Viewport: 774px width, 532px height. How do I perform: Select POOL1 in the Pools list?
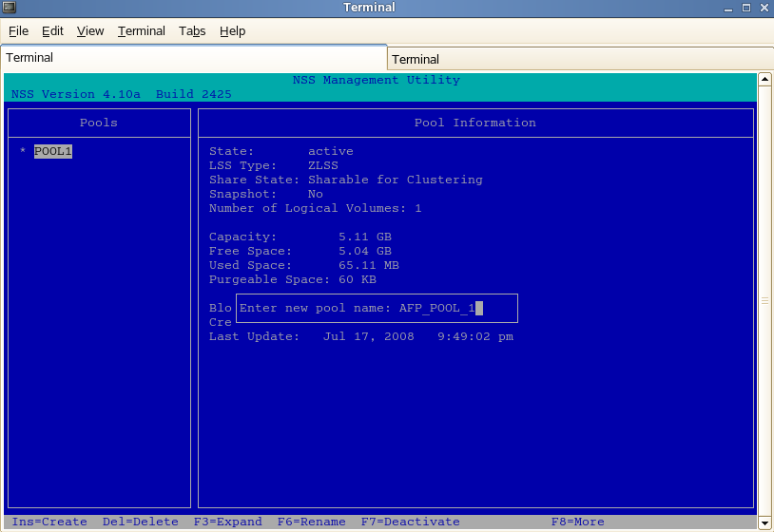[x=53, y=151]
